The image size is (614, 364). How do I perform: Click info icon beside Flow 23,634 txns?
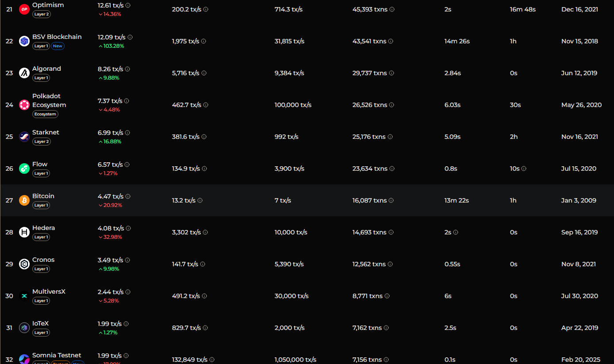click(x=392, y=169)
